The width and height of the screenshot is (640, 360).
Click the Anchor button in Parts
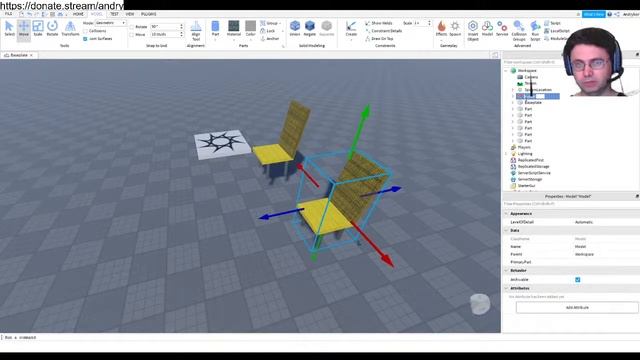pyautogui.click(x=269, y=38)
